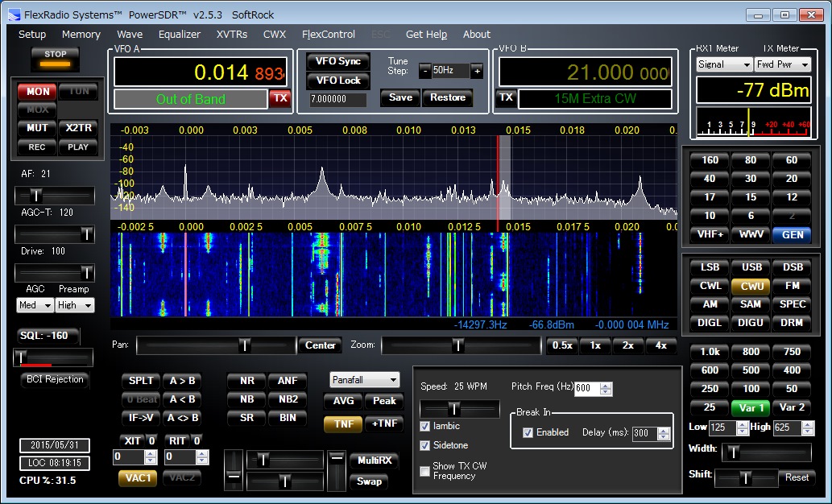832x504 pixels.
Task: Toggle NR noise reduction
Action: coord(246,381)
